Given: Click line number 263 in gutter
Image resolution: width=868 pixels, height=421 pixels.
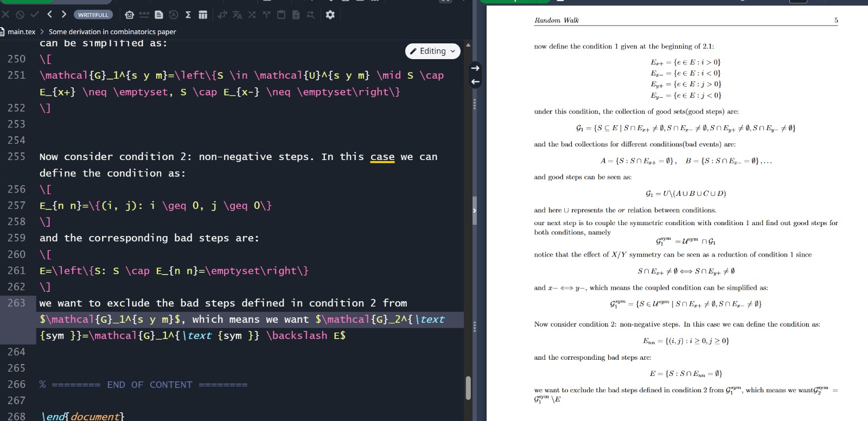Looking at the screenshot, I should point(16,303).
